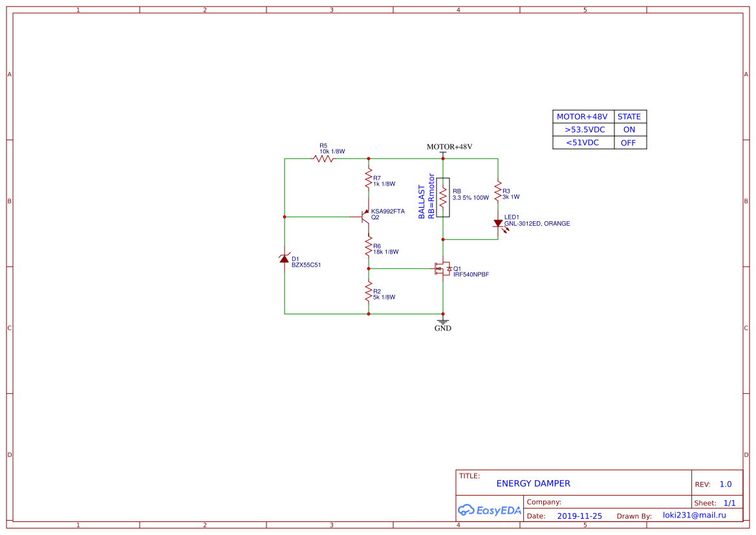
Task: Click the LED1 orange LED symbol
Action: pyautogui.click(x=498, y=223)
